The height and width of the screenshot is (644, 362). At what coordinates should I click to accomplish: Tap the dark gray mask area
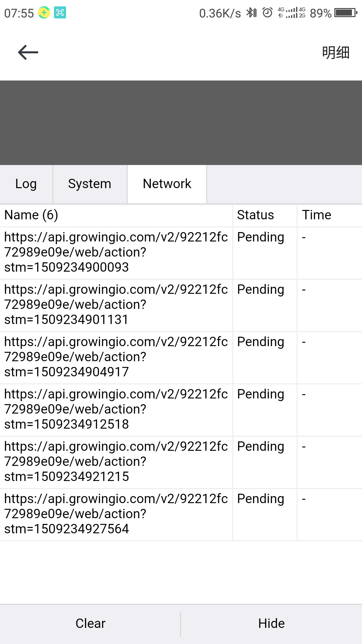181,123
